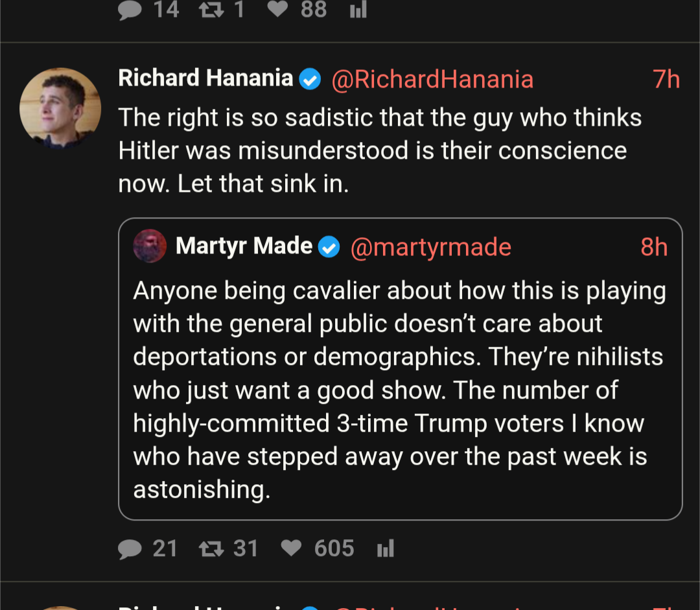700x610 pixels.
Task: Click verified badge beside Martyr Made
Action: point(329,247)
